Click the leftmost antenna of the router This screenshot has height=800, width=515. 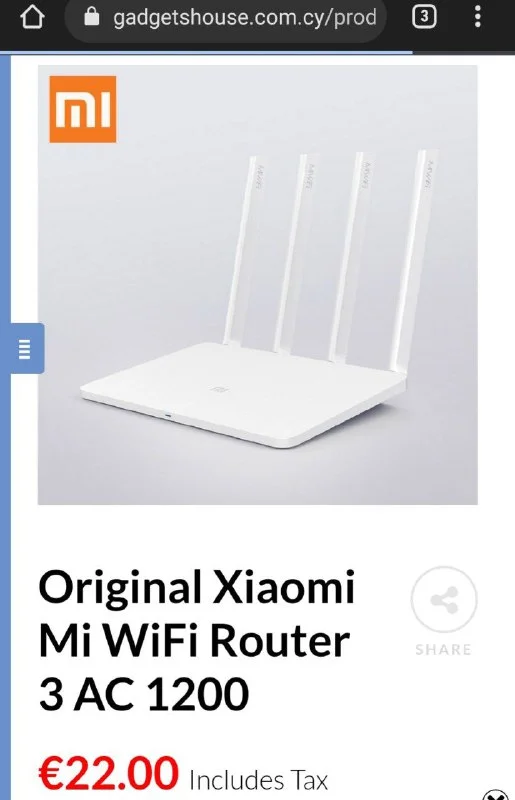click(238, 253)
